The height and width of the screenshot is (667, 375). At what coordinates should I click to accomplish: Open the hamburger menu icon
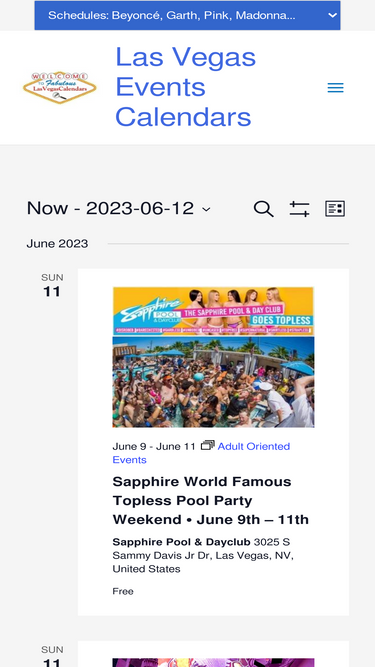(335, 88)
